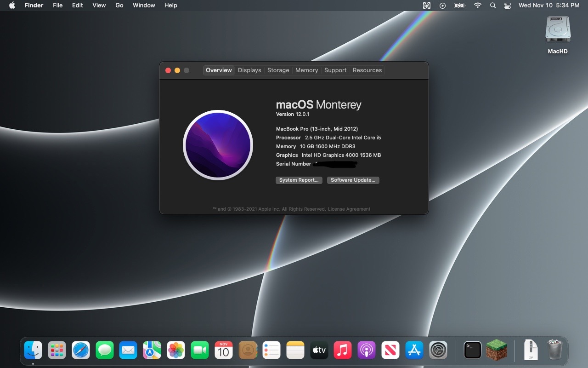The width and height of the screenshot is (588, 368).
Task: Click Version 12.0.1 text
Action: click(x=293, y=114)
